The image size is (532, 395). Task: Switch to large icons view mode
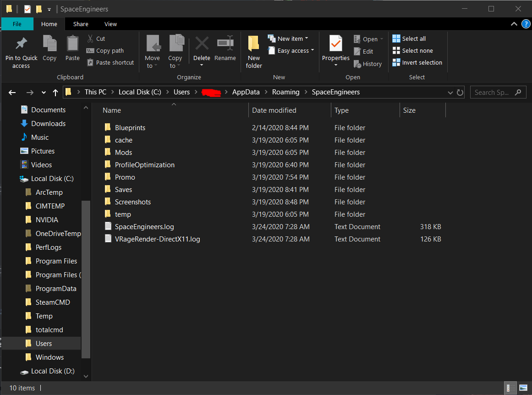pyautogui.click(x=523, y=388)
